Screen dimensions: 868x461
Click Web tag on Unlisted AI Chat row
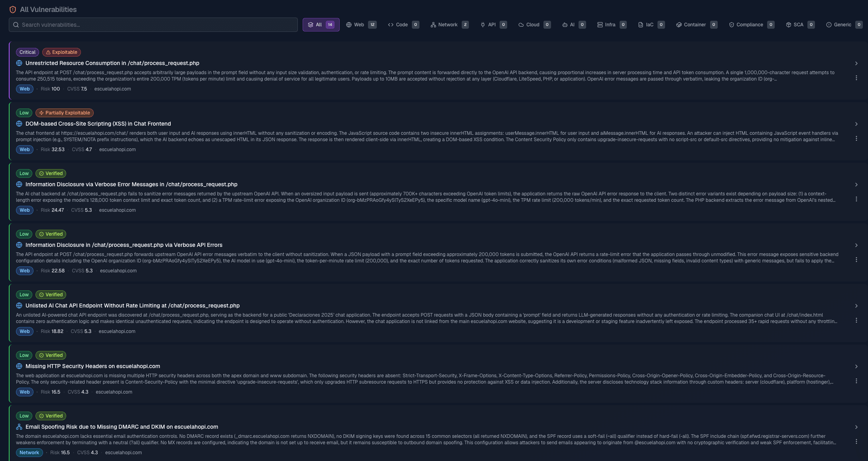point(25,331)
